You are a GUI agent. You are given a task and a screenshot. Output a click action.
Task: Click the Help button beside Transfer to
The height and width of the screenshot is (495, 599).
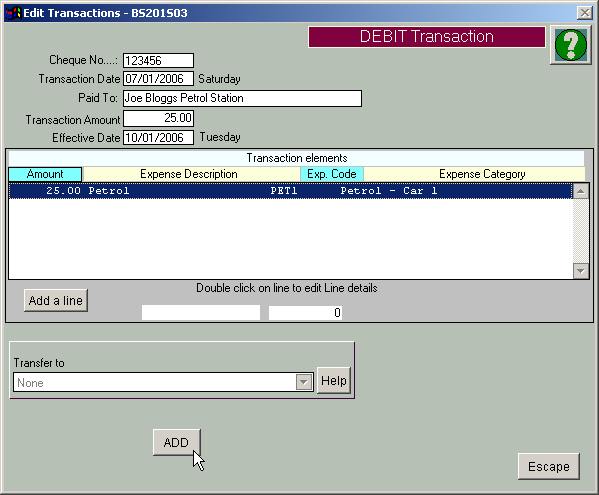pyautogui.click(x=334, y=380)
